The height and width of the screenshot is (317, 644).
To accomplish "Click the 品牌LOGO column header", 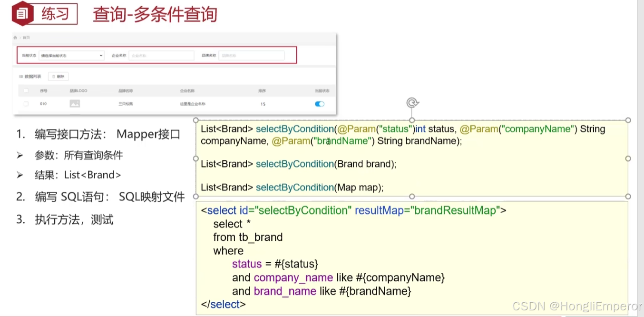I will point(78,90).
